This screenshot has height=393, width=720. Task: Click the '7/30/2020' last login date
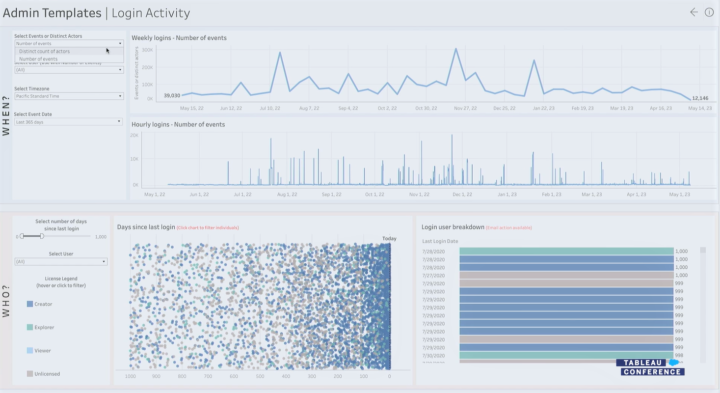[x=433, y=356]
